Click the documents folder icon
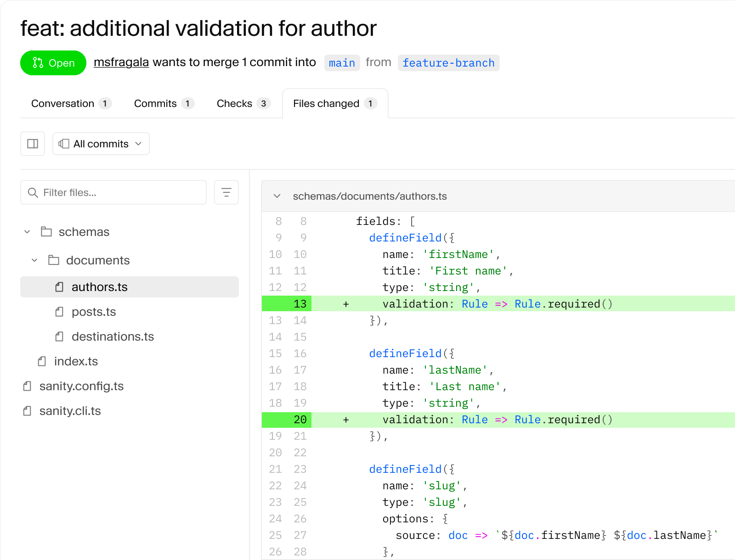Screen dimensions: 735x560 pos(54,260)
